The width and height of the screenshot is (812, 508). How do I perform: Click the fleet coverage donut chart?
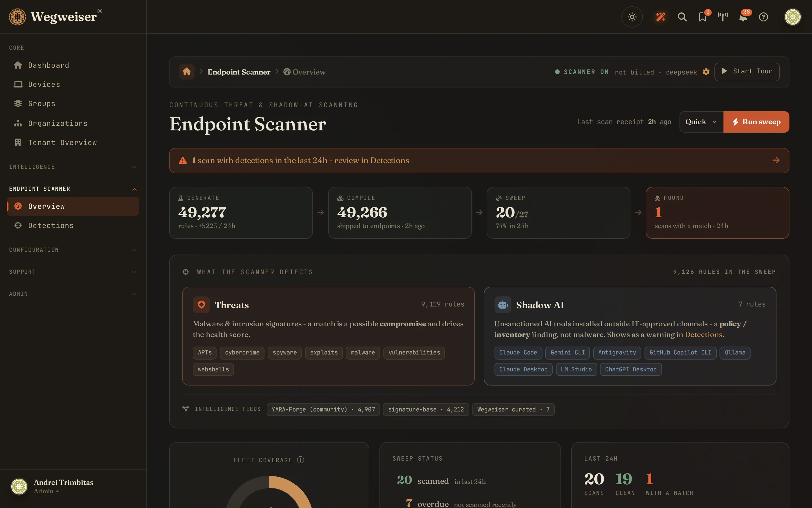tap(269, 492)
